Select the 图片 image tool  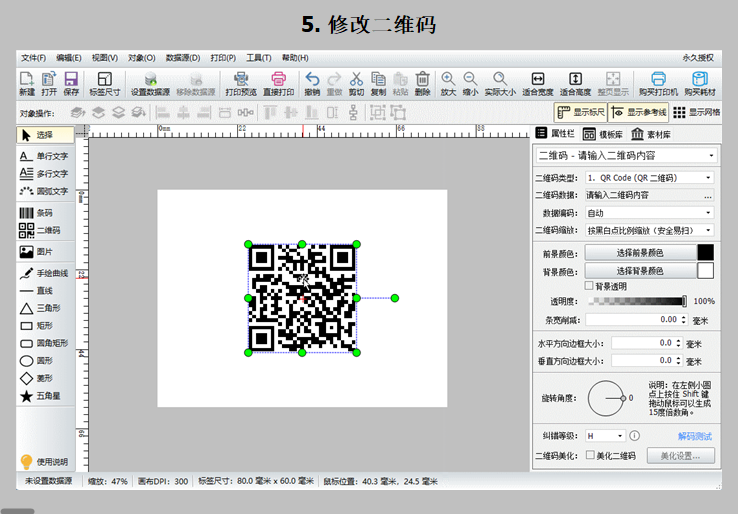coord(45,252)
